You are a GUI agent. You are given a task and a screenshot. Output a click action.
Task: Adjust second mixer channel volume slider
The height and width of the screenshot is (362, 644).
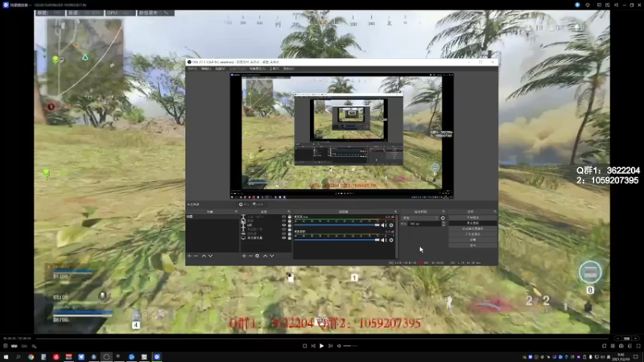(336, 240)
